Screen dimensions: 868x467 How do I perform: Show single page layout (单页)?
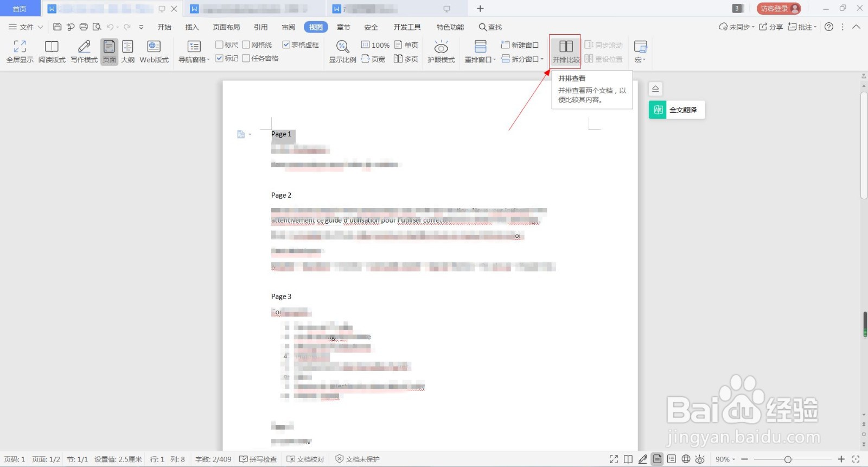406,45
